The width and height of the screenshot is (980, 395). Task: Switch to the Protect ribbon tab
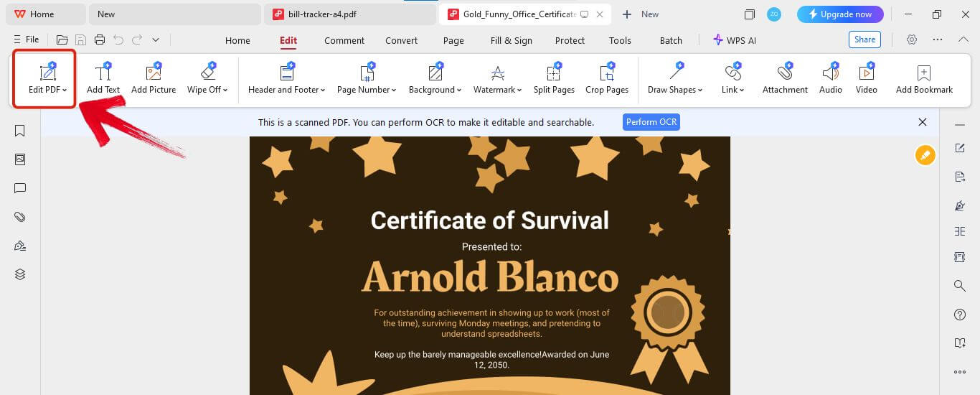tap(570, 40)
